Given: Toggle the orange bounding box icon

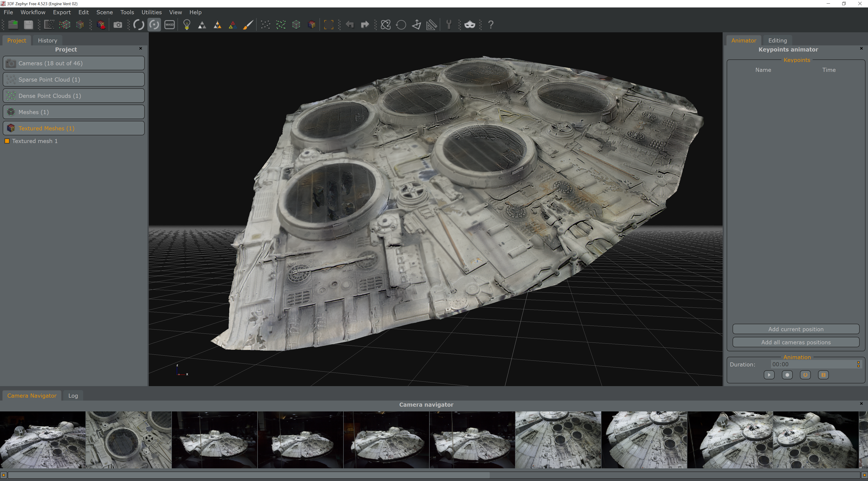Looking at the screenshot, I should tap(329, 25).
